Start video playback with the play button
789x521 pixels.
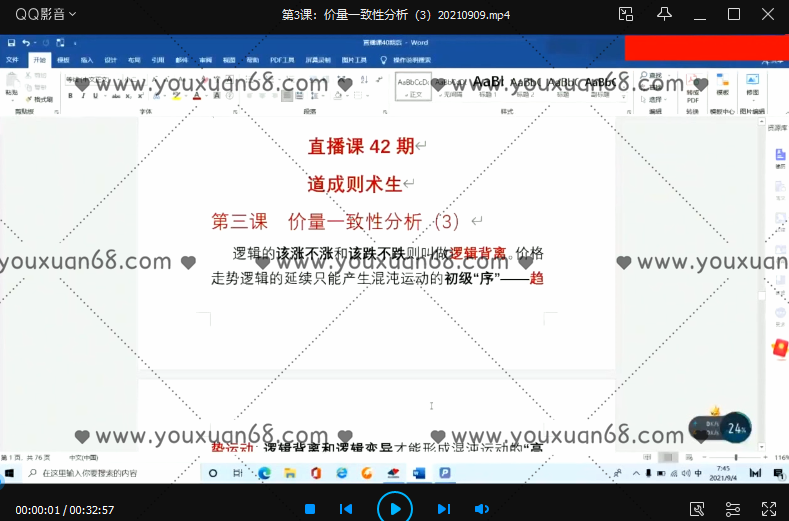[395, 509]
